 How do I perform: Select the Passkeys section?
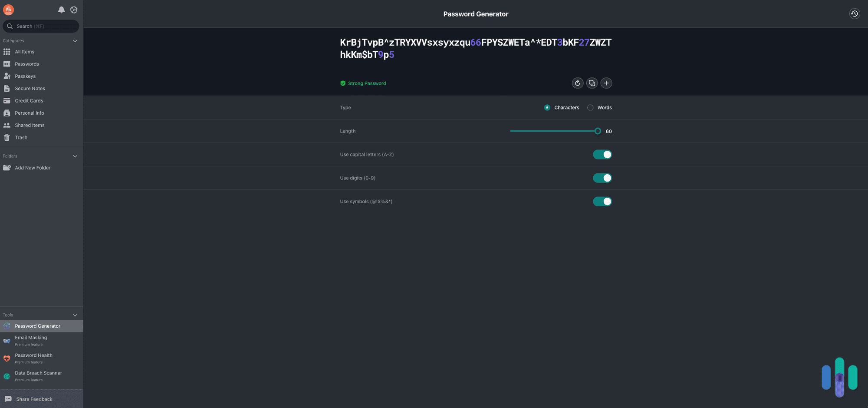click(26, 76)
